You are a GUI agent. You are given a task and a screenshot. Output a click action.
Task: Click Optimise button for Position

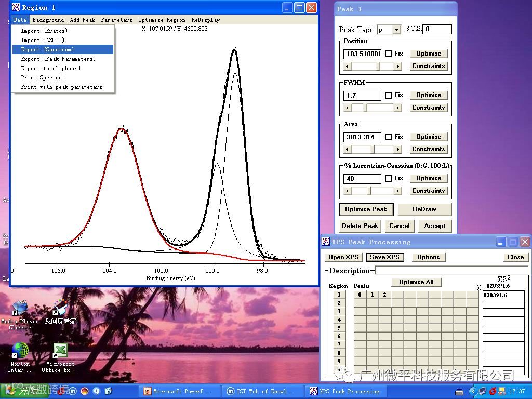pyautogui.click(x=429, y=54)
